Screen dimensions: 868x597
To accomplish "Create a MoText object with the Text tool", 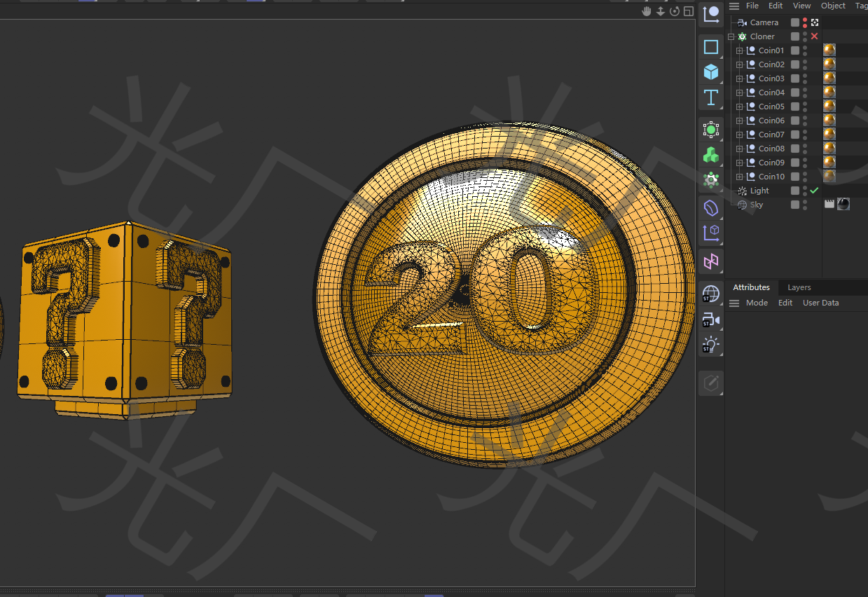I will tap(710, 97).
